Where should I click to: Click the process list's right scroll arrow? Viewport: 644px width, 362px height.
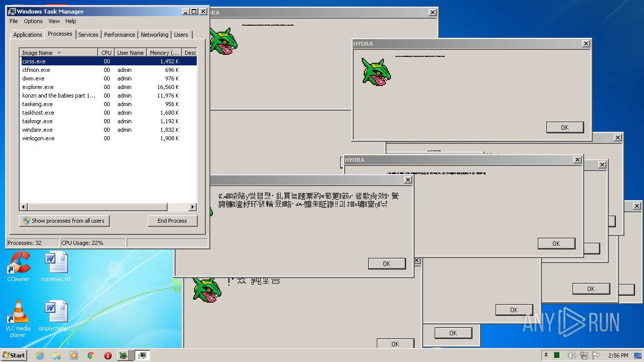(193, 207)
